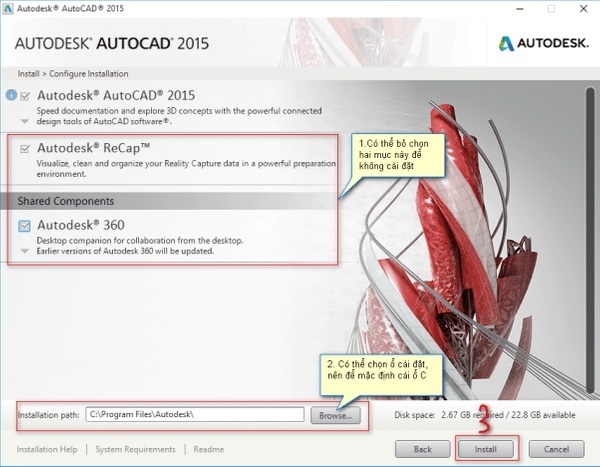Image resolution: width=600 pixels, height=467 pixels.
Task: Click into the Installation path text field
Action: (x=193, y=414)
